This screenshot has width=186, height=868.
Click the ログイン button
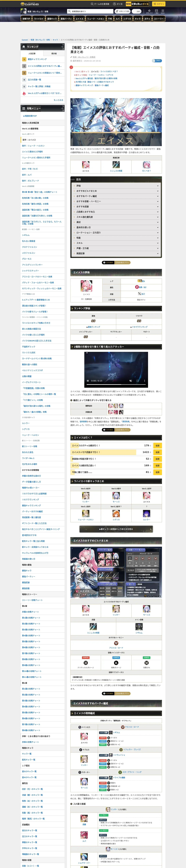[x=158, y=4]
